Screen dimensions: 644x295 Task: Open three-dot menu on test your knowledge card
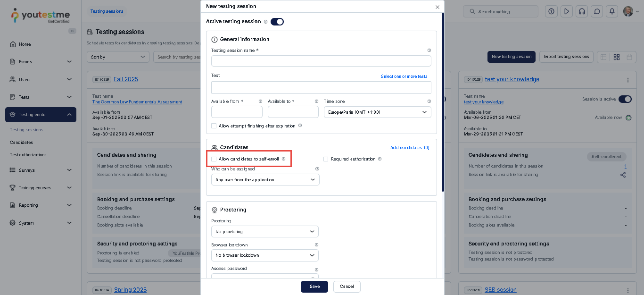(x=627, y=80)
